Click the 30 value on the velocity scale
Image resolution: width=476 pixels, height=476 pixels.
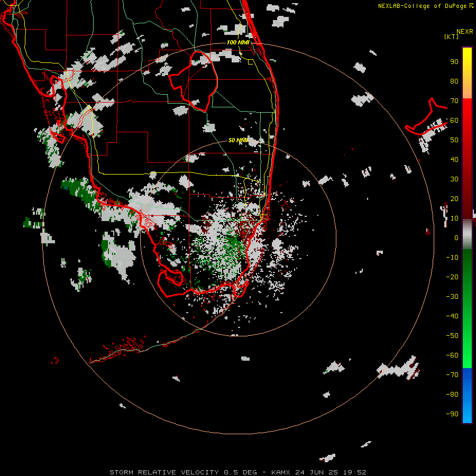click(x=454, y=179)
